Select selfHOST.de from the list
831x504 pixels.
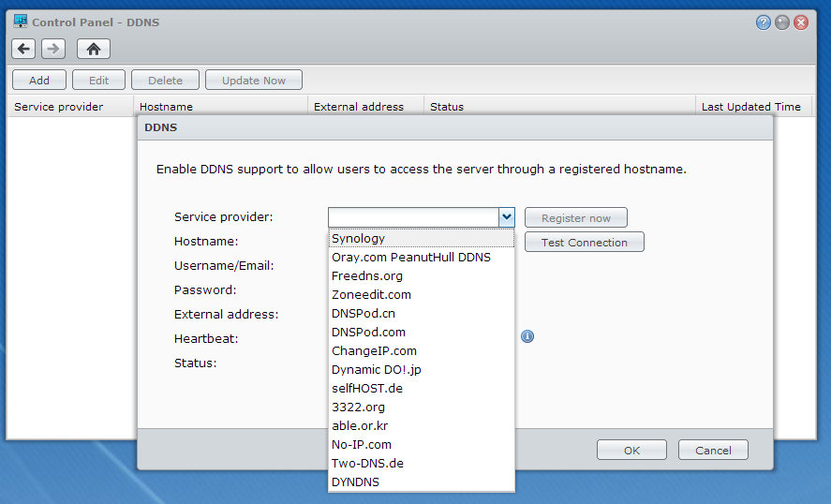422,388
